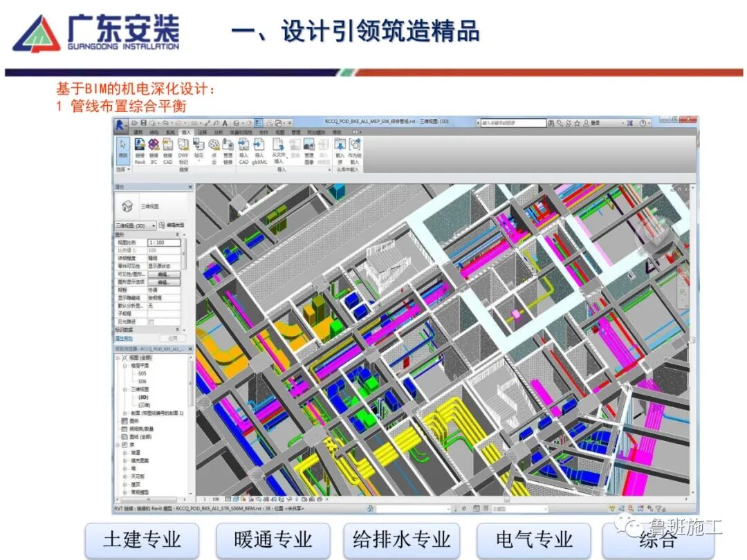Collapse the 楼层平面 tree node
This screenshot has width=747, height=560.
point(124,365)
